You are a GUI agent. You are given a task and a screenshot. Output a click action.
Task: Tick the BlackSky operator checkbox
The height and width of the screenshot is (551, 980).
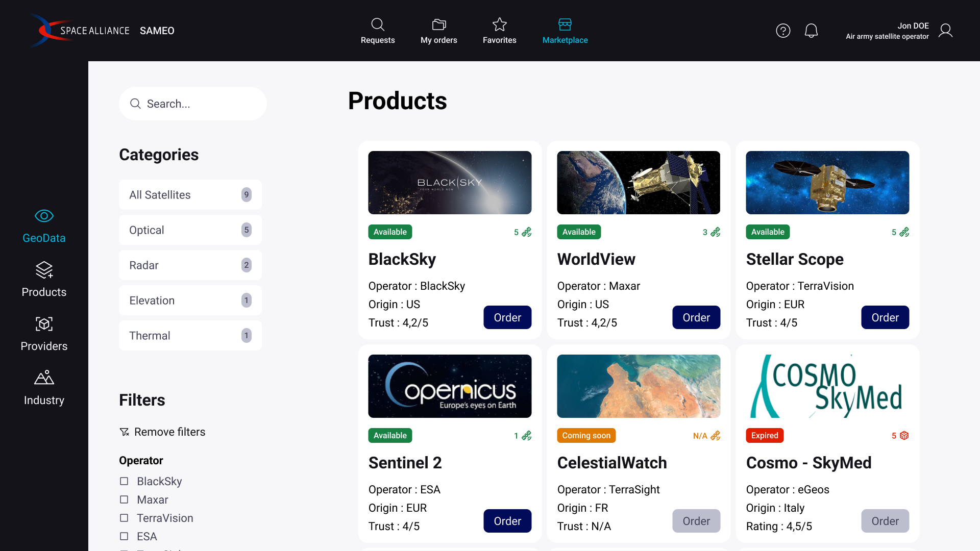[124, 481]
